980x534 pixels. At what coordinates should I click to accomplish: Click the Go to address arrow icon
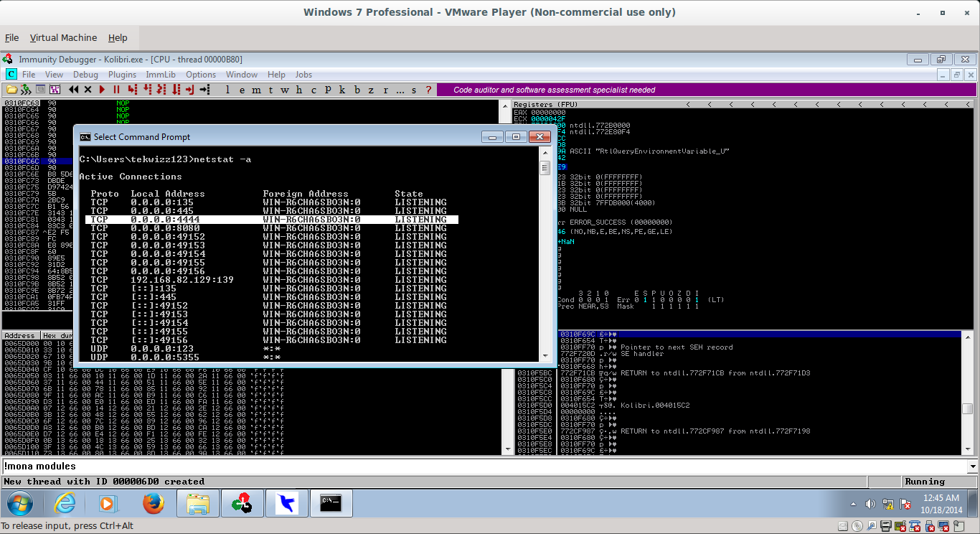[x=204, y=90]
